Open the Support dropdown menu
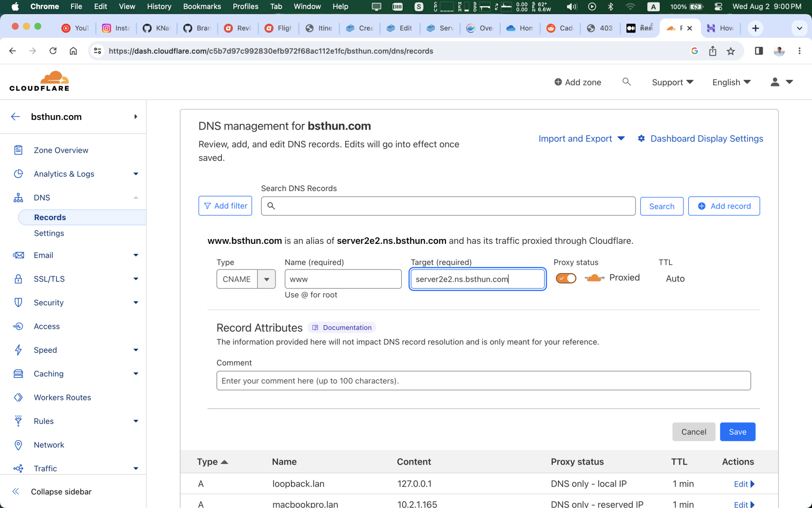812x508 pixels. pyautogui.click(x=672, y=82)
